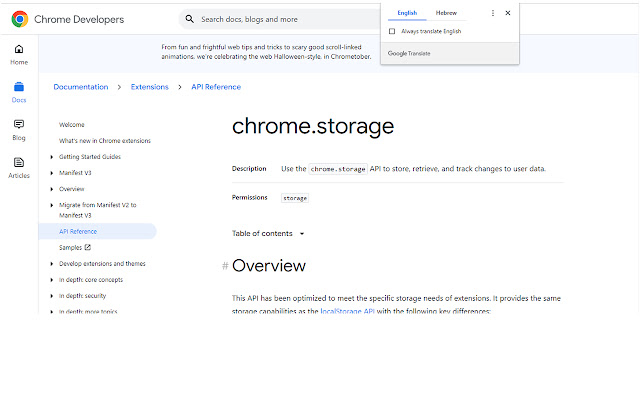Expand the Manifest V3 section
The width and height of the screenshot is (640, 400).
(x=52, y=173)
